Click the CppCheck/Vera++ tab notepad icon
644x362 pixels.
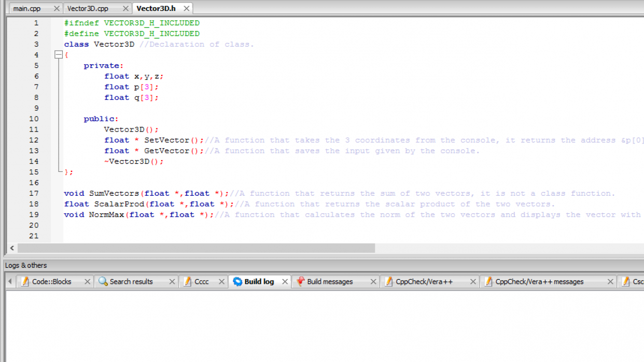coord(389,282)
